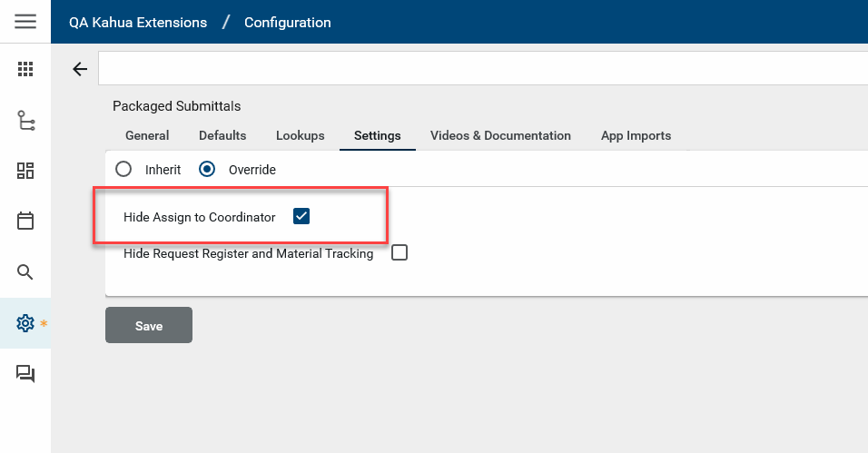
Task: Open the configuration gear icon
Action: pyautogui.click(x=25, y=323)
